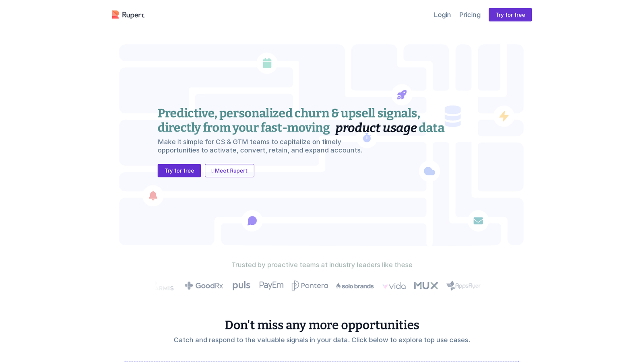Click the red notification bell icon

pos(153,195)
